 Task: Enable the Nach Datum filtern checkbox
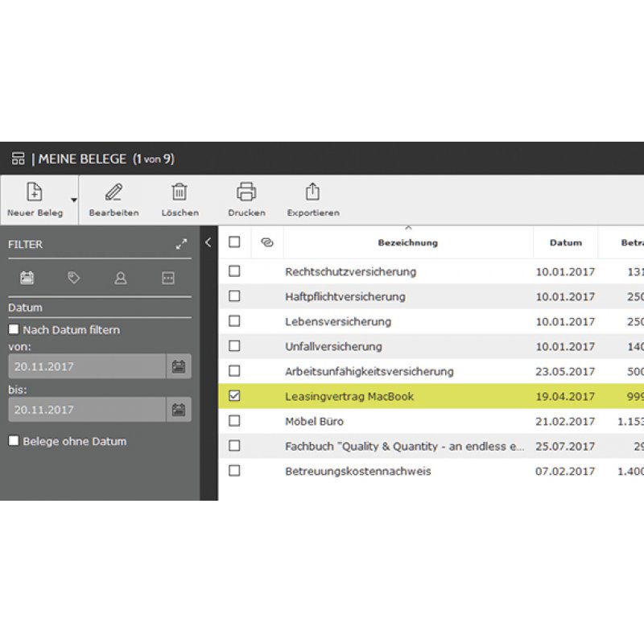pyautogui.click(x=12, y=329)
